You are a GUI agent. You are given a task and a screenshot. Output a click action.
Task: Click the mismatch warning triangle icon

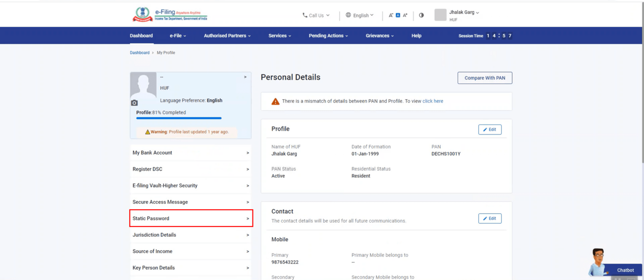pyautogui.click(x=275, y=101)
